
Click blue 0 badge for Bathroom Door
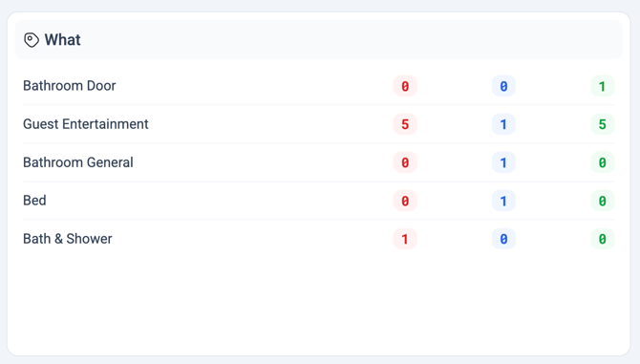point(503,86)
